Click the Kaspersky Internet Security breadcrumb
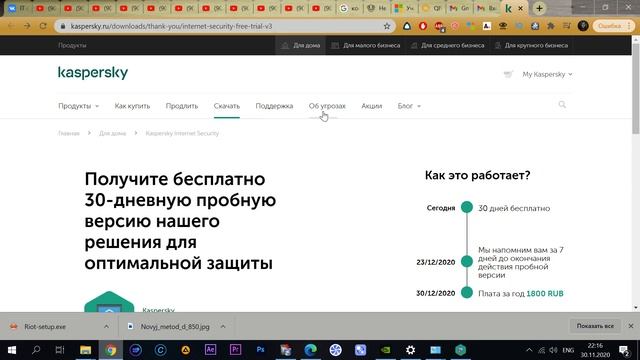 pyautogui.click(x=182, y=133)
